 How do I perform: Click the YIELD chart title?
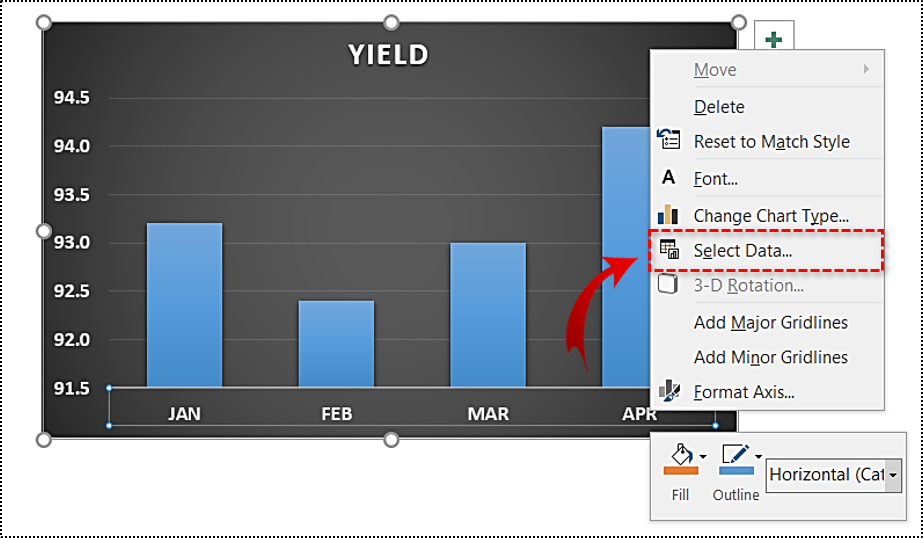point(388,55)
